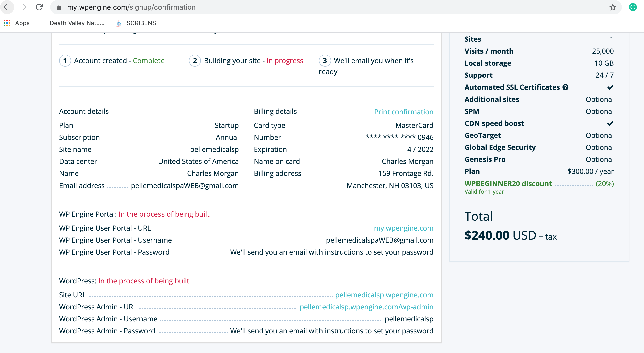This screenshot has width=644, height=353.
Task: Open the my.wpengine.com portal link
Action: tap(404, 228)
